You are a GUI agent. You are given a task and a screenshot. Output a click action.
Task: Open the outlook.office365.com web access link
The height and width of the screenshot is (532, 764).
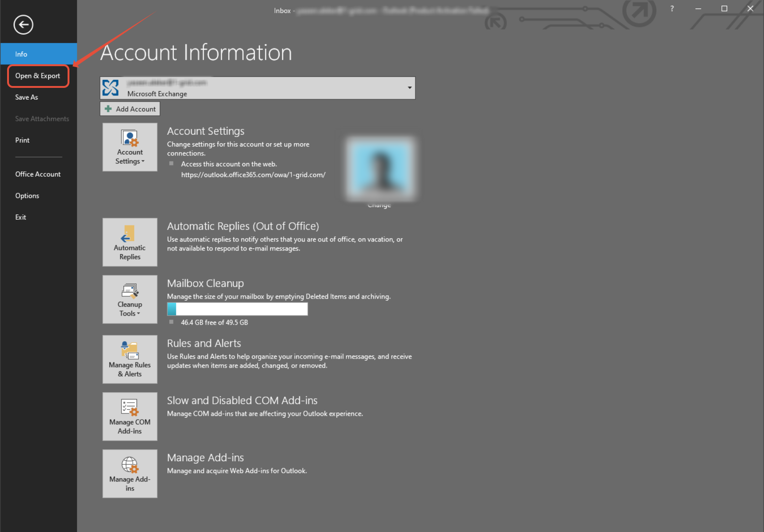[253, 175]
